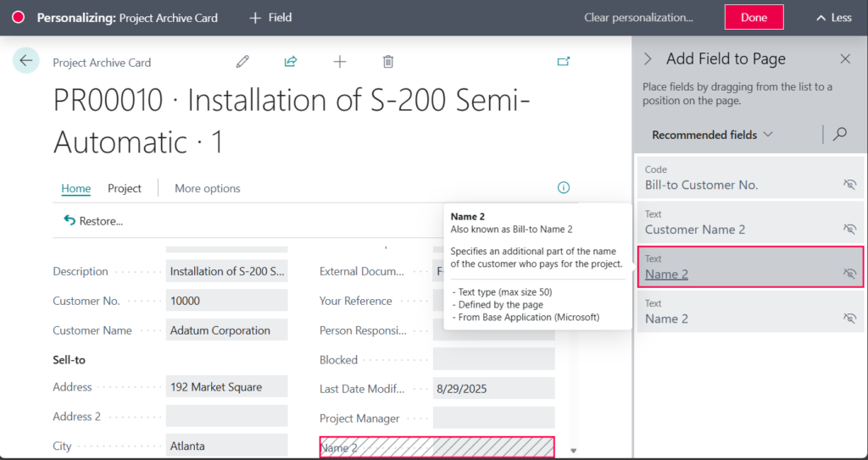Click the delete trash icon
Image resolution: width=868 pixels, height=460 pixels.
point(388,61)
